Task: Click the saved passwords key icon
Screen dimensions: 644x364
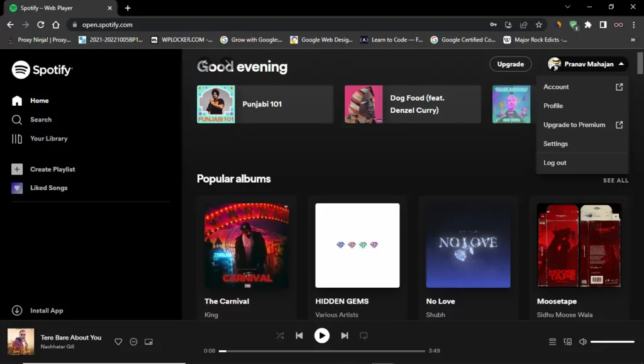Action: [493, 25]
